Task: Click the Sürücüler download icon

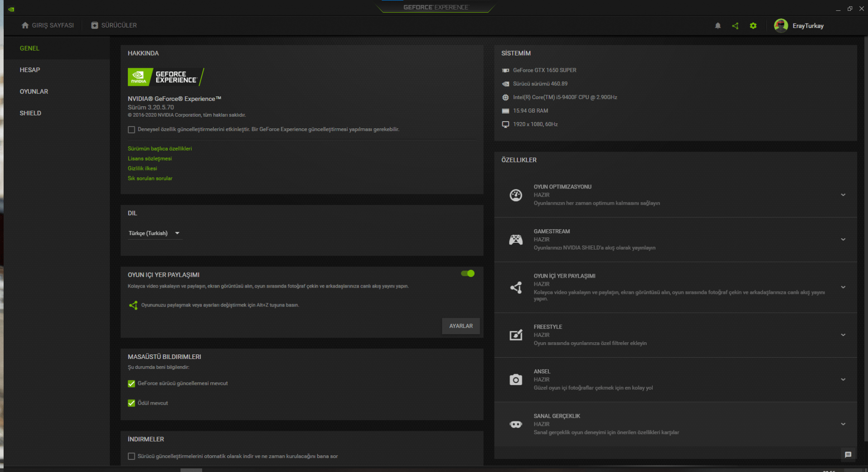Action: pyautogui.click(x=94, y=25)
